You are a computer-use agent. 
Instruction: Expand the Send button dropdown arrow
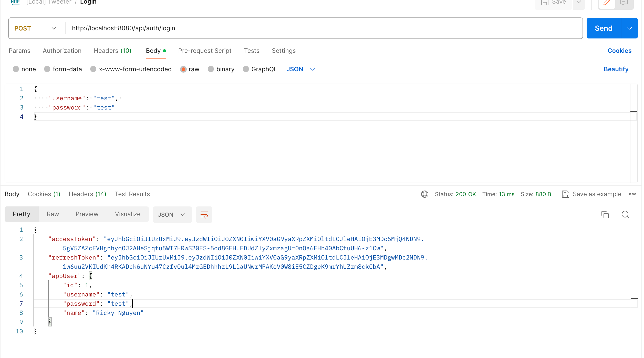[x=629, y=28]
